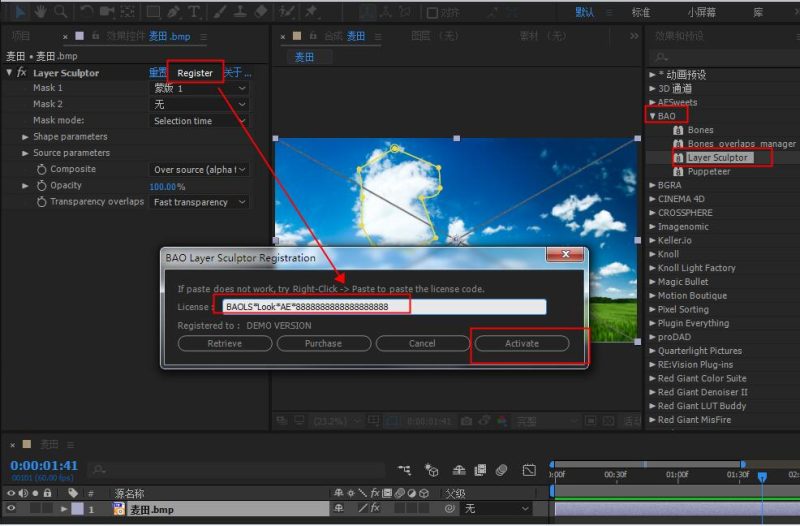Select the Hand tool

(x=40, y=11)
